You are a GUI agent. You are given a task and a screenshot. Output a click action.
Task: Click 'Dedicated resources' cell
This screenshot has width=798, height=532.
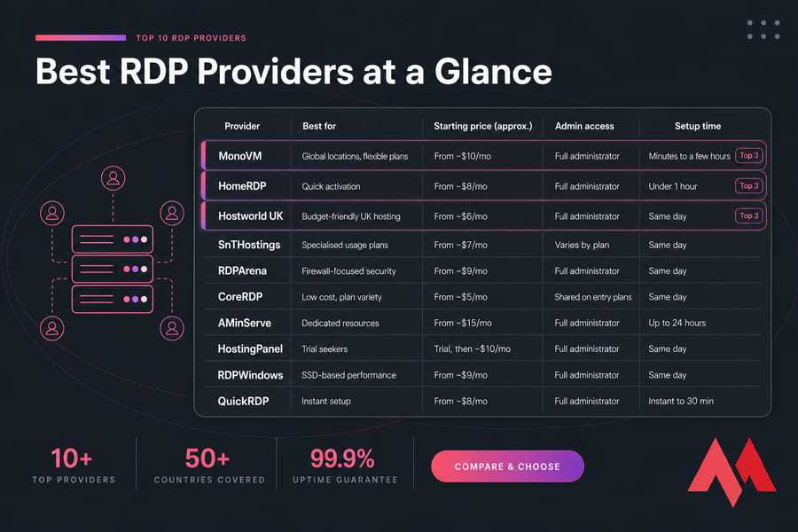tap(340, 323)
